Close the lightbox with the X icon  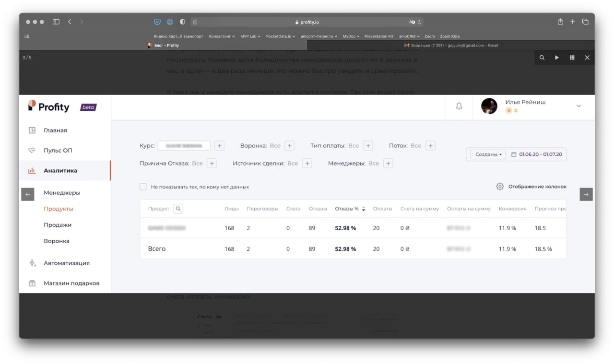587,58
